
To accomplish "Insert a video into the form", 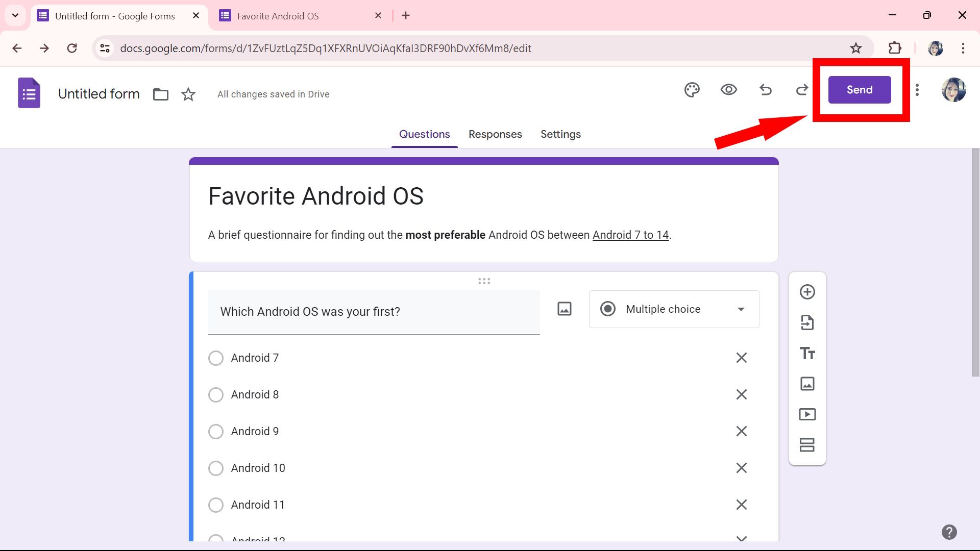I will (807, 414).
